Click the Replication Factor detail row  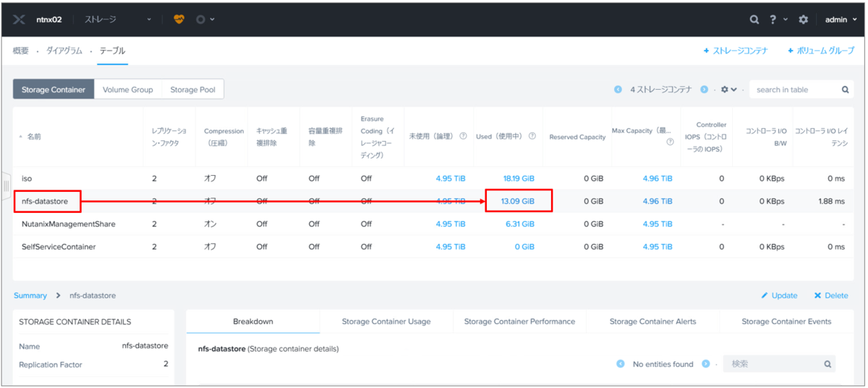(93, 365)
